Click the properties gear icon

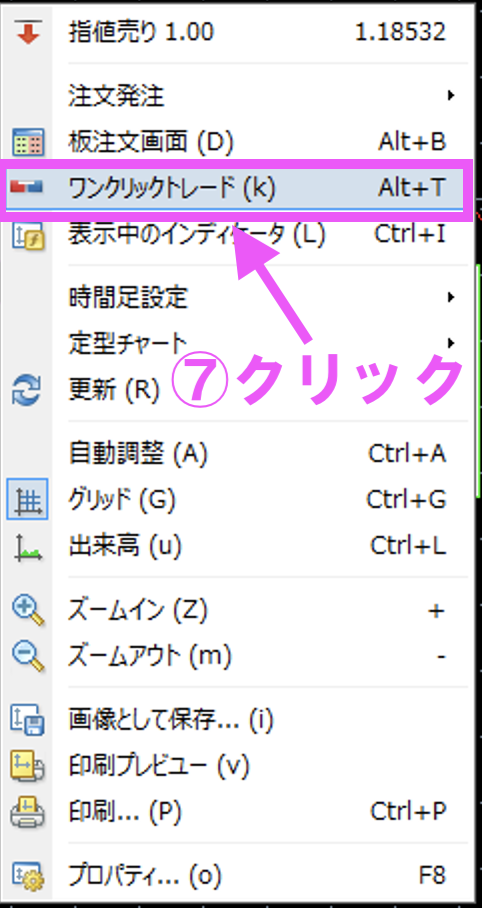[28, 876]
